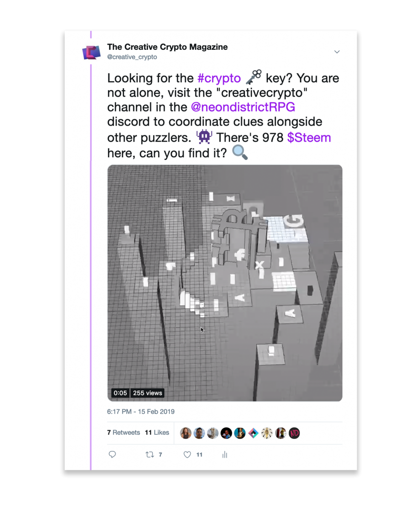420x510 pixels.
Task: Click the reply speech bubble icon
Action: click(112, 454)
